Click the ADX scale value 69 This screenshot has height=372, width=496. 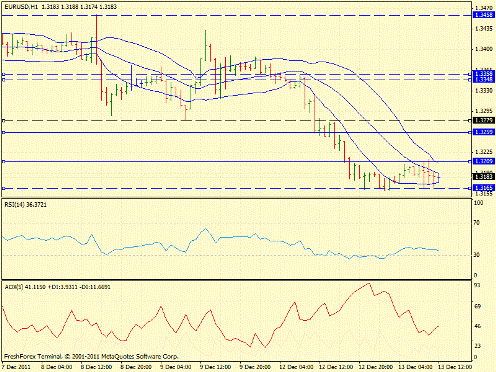click(x=477, y=306)
